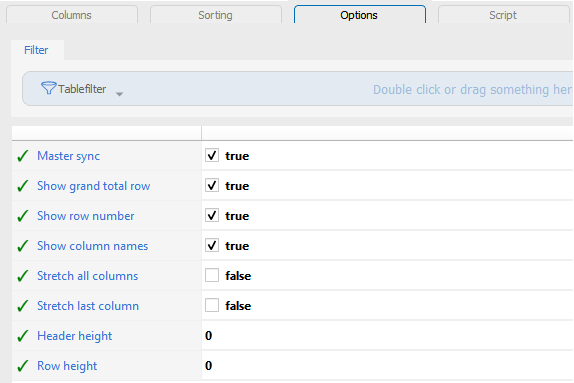Enable the Stretch all columns checkbox

click(x=212, y=275)
